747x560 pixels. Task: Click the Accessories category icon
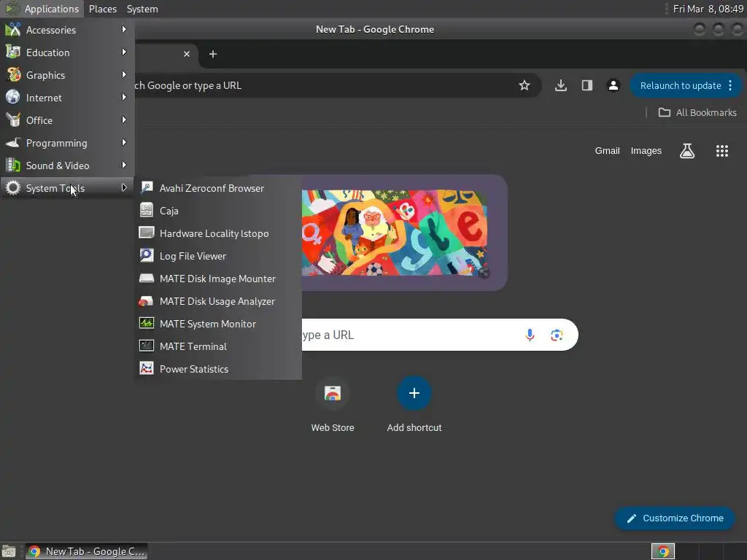click(13, 29)
